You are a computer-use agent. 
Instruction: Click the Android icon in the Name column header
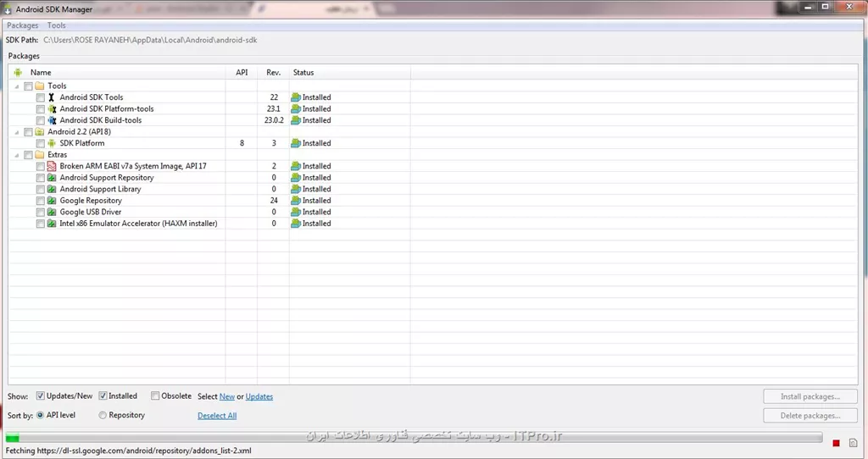click(x=18, y=73)
